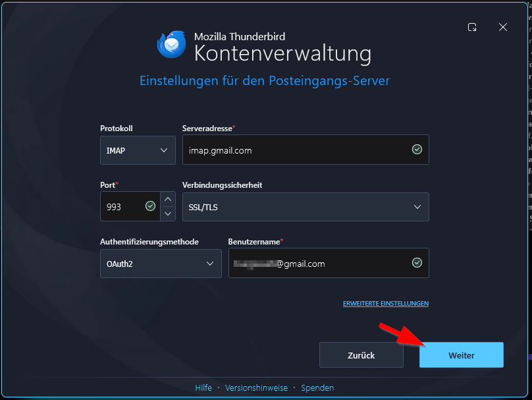Click the Protokoll label
Screen dimensions: 532x400
(117, 129)
